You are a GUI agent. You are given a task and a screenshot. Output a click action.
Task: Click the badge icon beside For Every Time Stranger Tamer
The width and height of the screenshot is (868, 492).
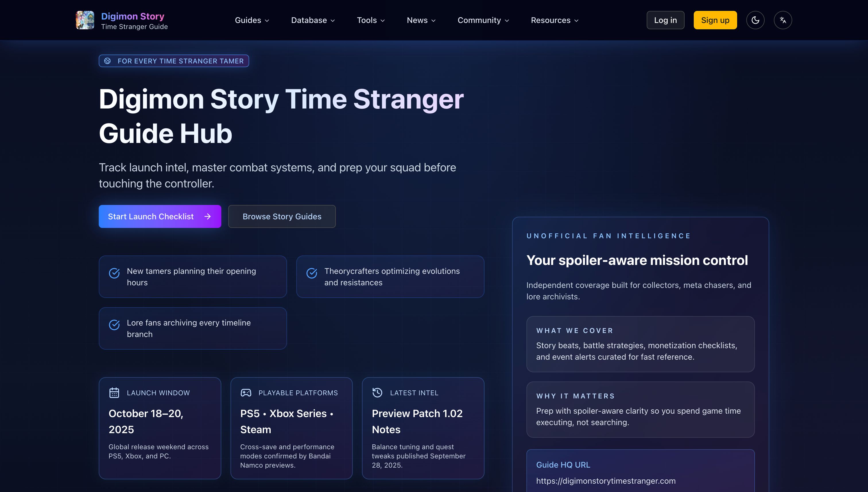tap(107, 61)
